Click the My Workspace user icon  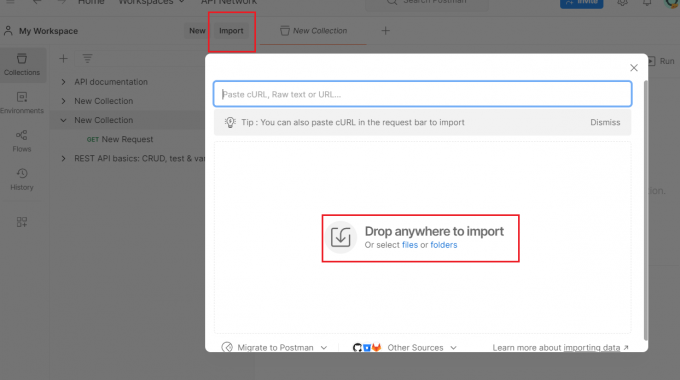pyautogui.click(x=8, y=31)
